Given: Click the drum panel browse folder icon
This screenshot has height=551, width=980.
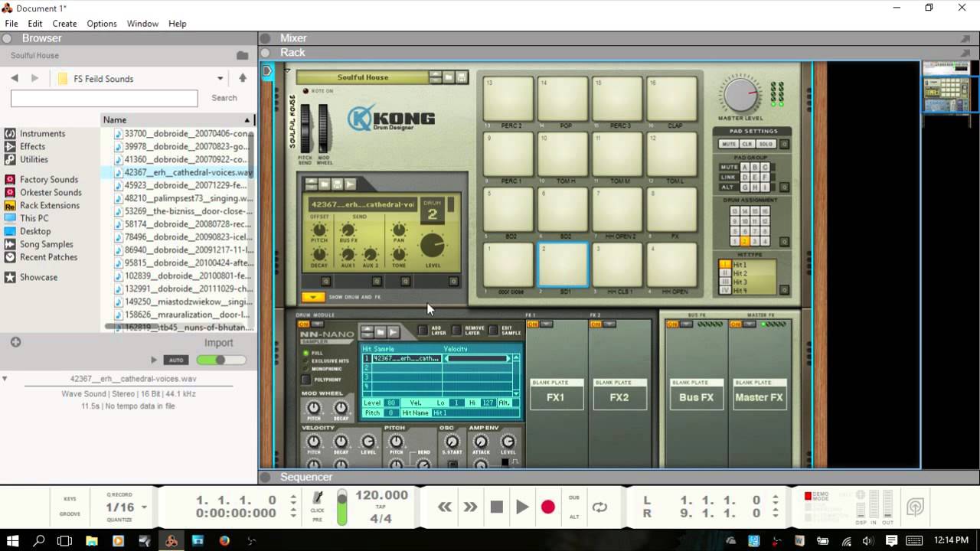Looking at the screenshot, I should [325, 184].
